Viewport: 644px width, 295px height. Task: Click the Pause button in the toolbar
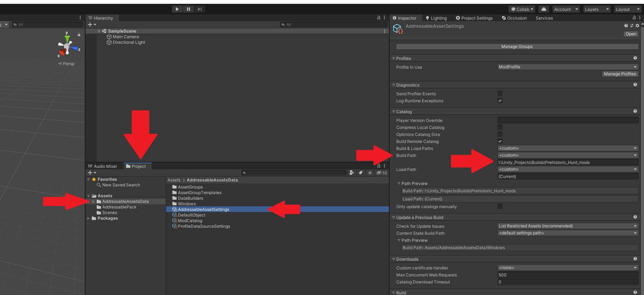189,9
